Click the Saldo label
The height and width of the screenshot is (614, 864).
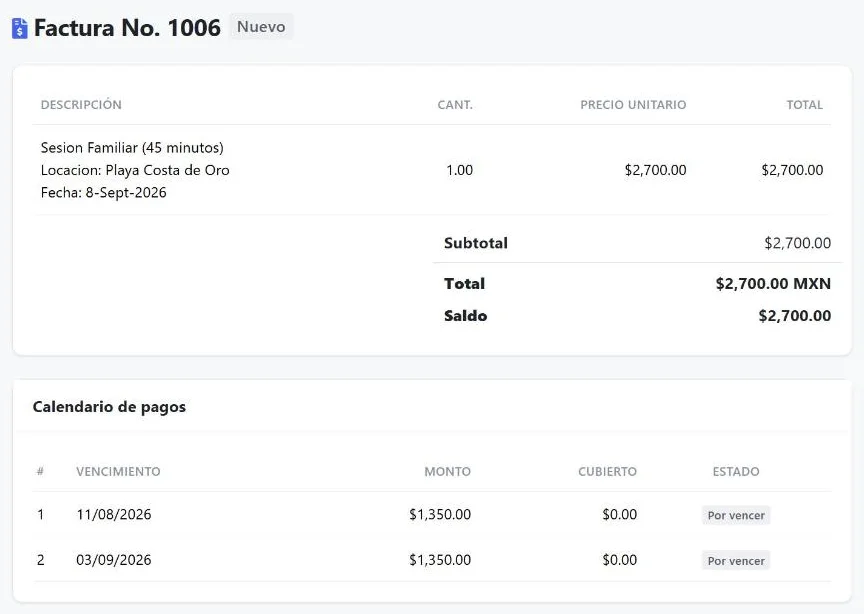tap(466, 316)
